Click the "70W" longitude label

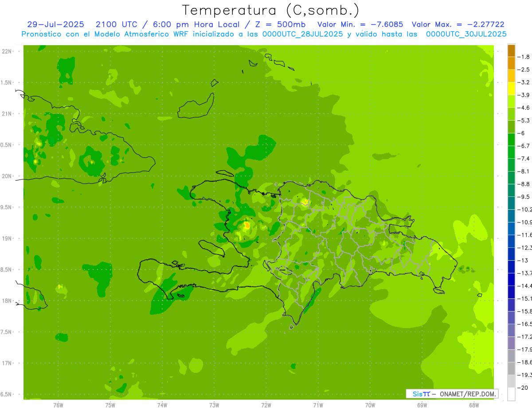[x=370, y=405]
